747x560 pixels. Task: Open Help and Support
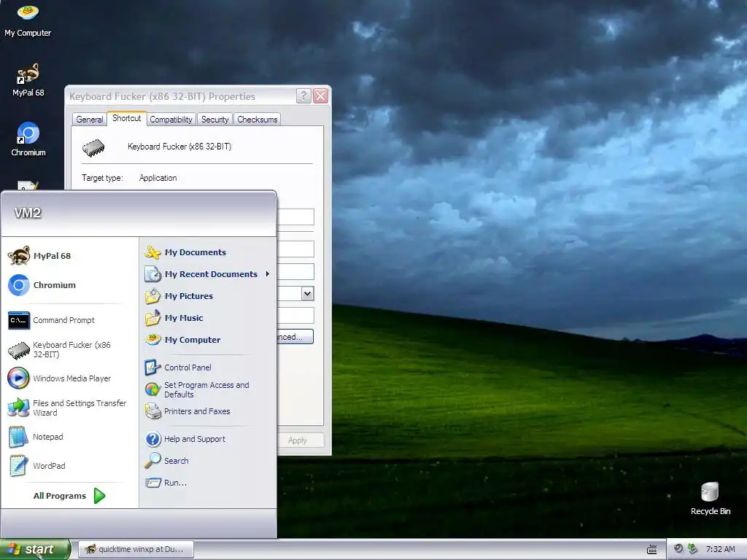(208, 438)
